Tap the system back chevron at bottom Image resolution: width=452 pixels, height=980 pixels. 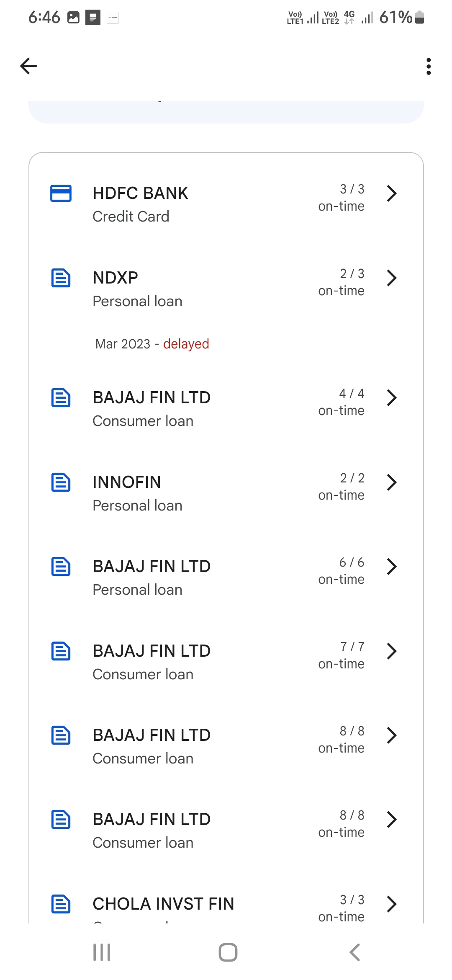[354, 952]
